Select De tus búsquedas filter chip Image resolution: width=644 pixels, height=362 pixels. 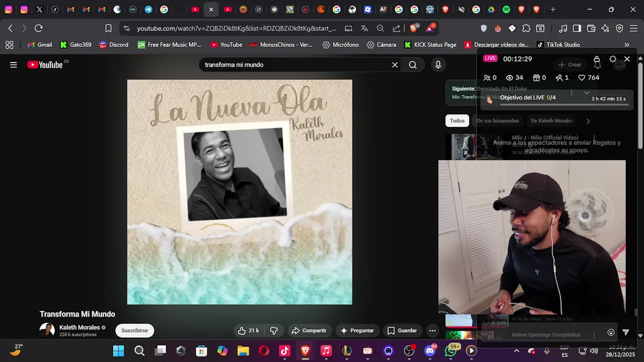(x=498, y=121)
